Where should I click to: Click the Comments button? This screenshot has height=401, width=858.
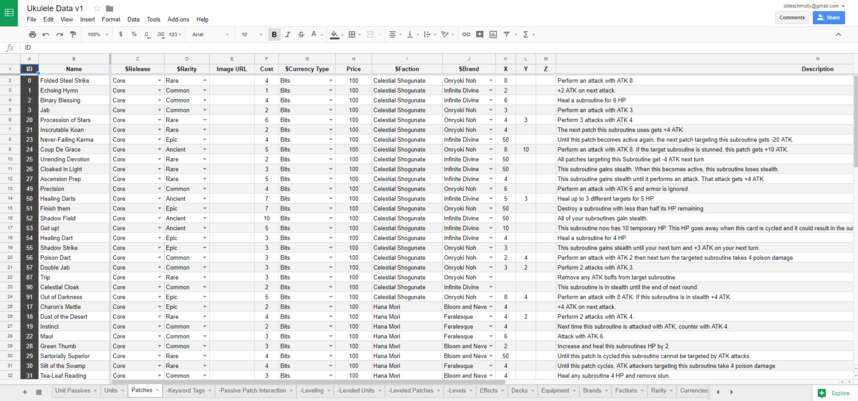pyautogui.click(x=791, y=18)
